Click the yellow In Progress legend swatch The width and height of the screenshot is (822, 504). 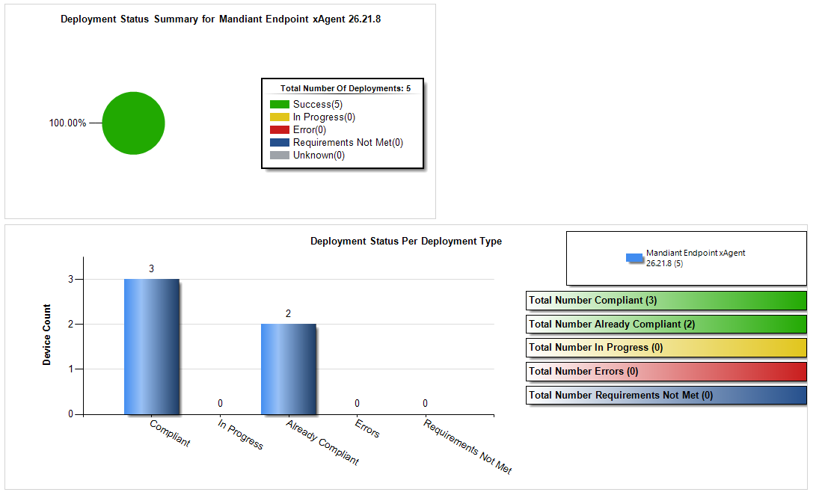pos(280,117)
